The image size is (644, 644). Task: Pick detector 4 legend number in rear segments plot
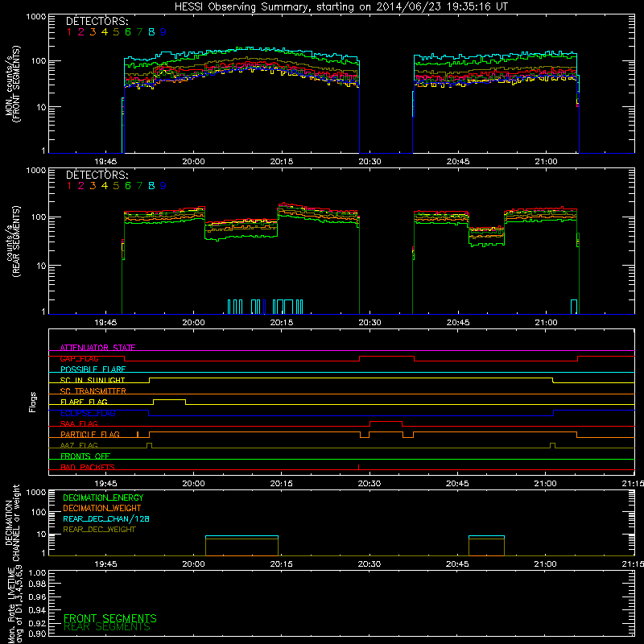click(105, 186)
